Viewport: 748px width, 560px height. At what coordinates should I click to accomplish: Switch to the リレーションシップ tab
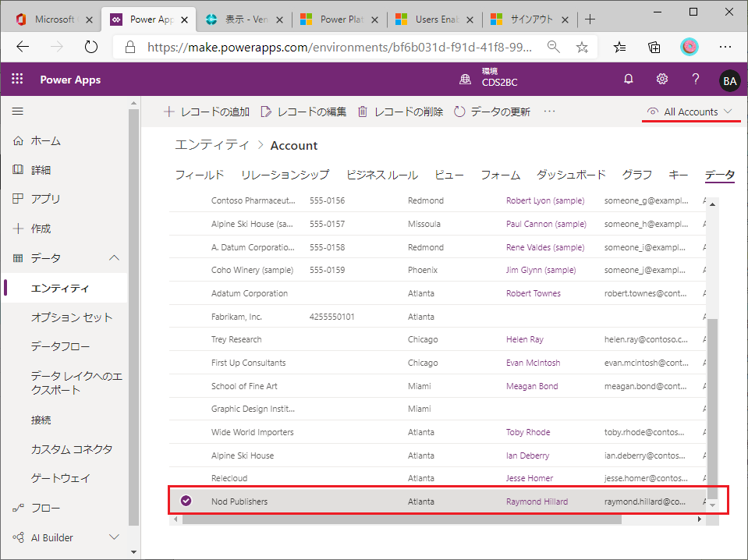(x=285, y=175)
